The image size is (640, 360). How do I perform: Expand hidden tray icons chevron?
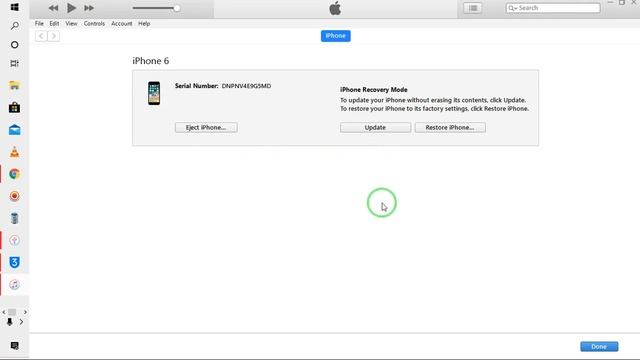click(x=21, y=322)
